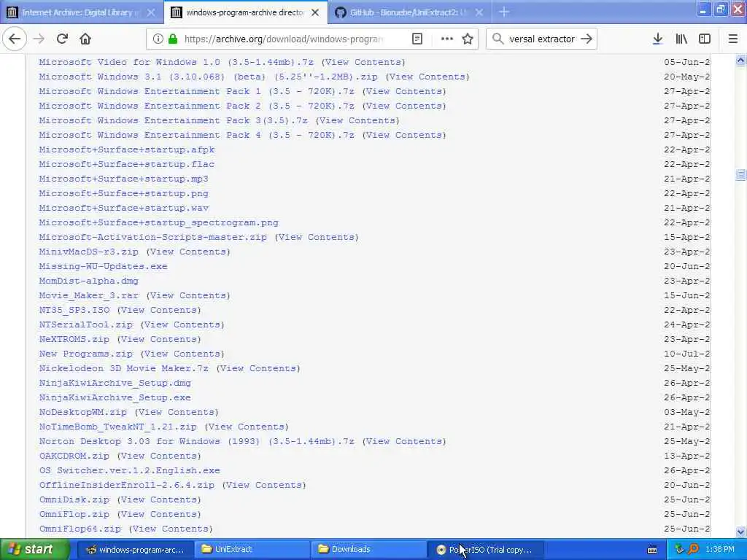This screenshot has height=560, width=747.
Task: Open Microsoft+Surface+startup.png image
Action: coord(124,193)
